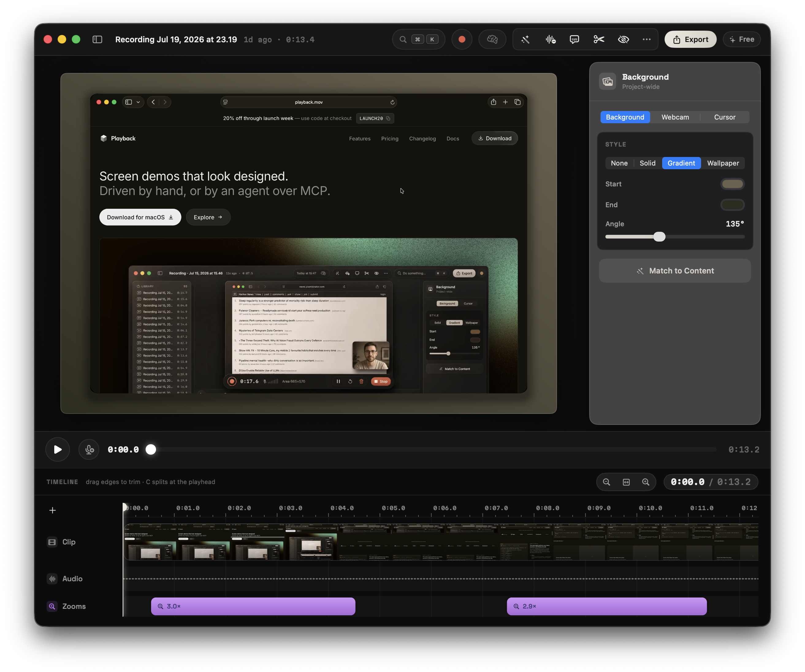Click Download for macOS in the preview

click(140, 217)
